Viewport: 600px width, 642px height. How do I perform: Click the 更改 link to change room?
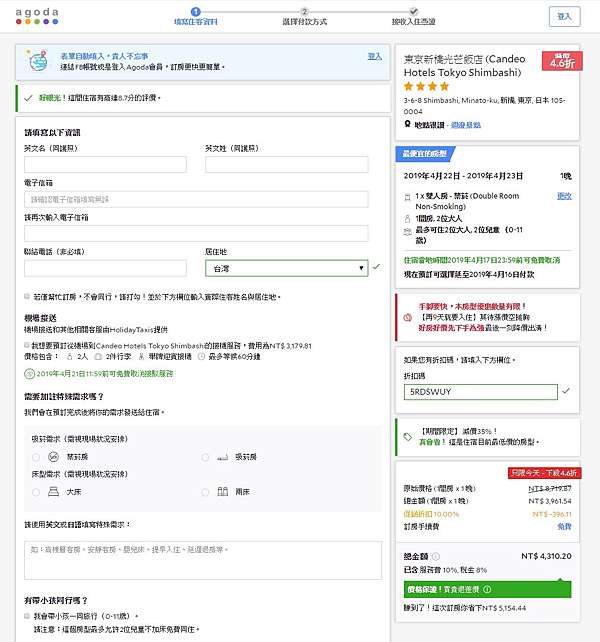[x=564, y=196]
